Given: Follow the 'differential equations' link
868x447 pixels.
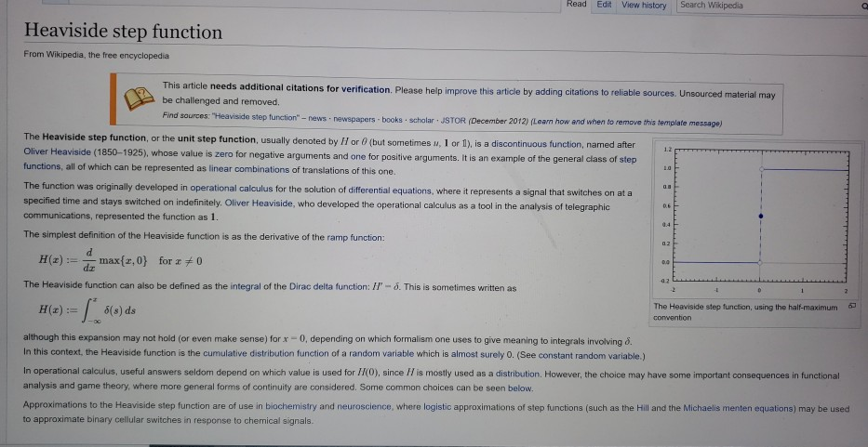Looking at the screenshot, I should point(390,191).
